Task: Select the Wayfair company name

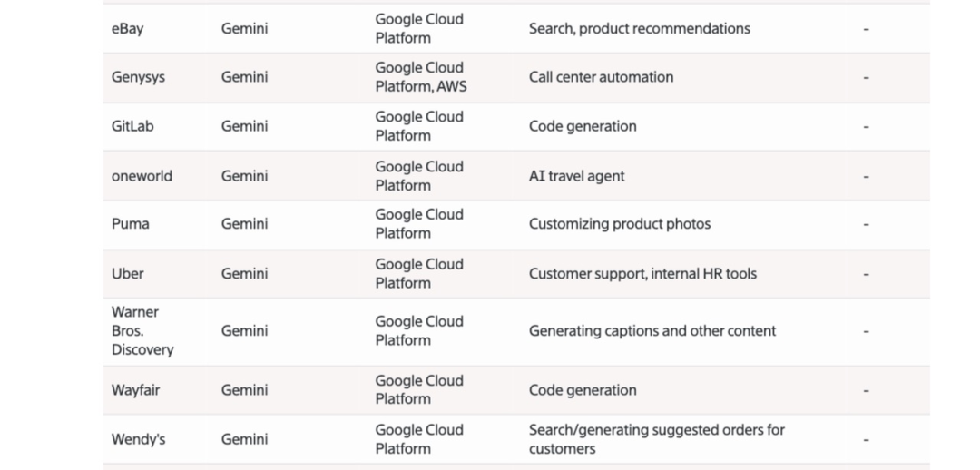Action: (136, 390)
